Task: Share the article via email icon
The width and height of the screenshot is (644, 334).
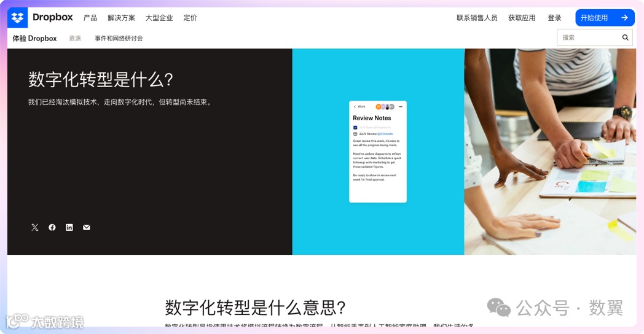Action: pyautogui.click(x=87, y=227)
